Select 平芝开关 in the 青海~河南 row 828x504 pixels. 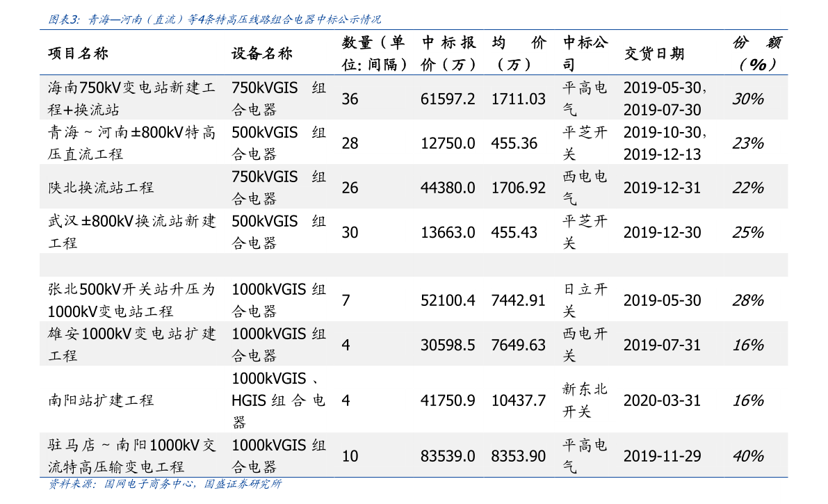point(585,143)
